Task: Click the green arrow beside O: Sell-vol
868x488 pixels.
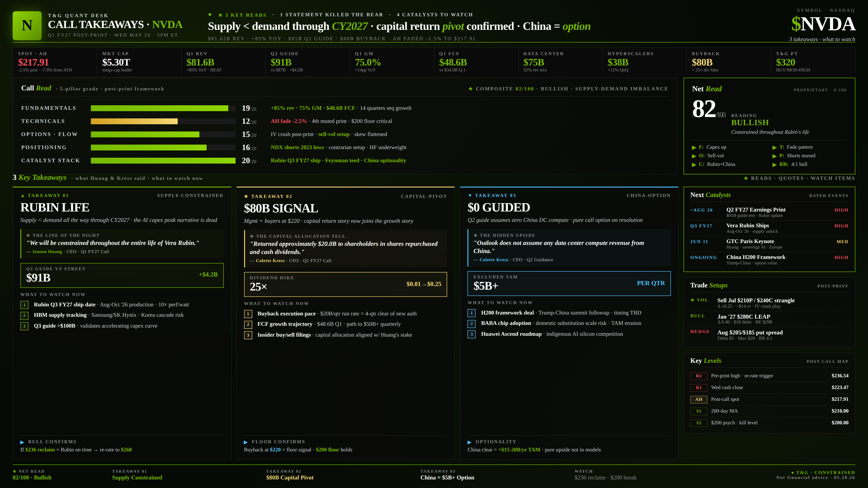Action: (694, 156)
